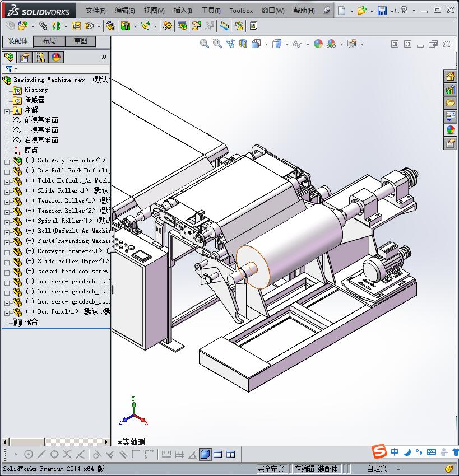Open the ConfigurationManager tab icon

[40, 57]
